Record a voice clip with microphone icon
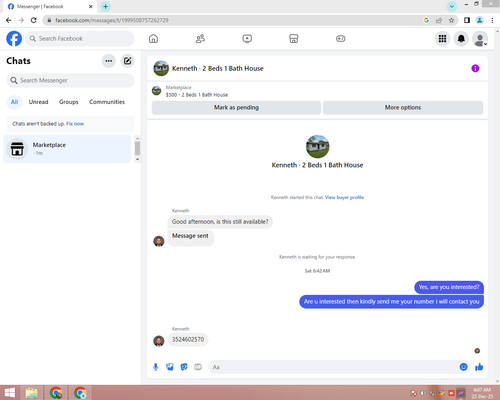This screenshot has height=400, width=500. pos(156,367)
